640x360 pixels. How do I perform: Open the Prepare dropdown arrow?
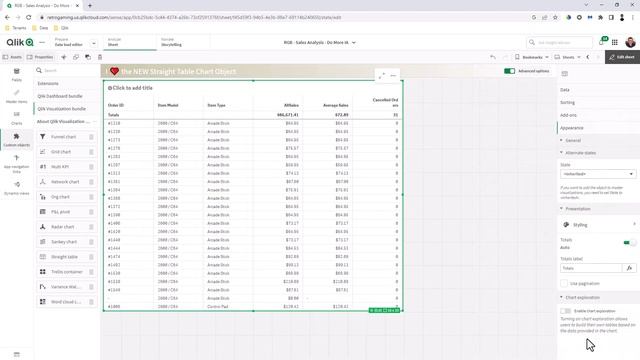click(x=93, y=43)
